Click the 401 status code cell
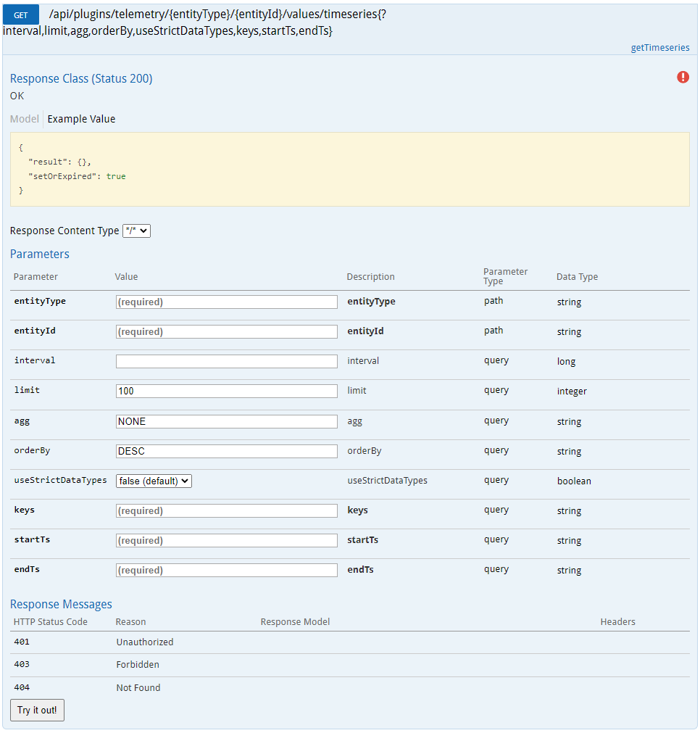The width and height of the screenshot is (700, 733). tap(22, 642)
